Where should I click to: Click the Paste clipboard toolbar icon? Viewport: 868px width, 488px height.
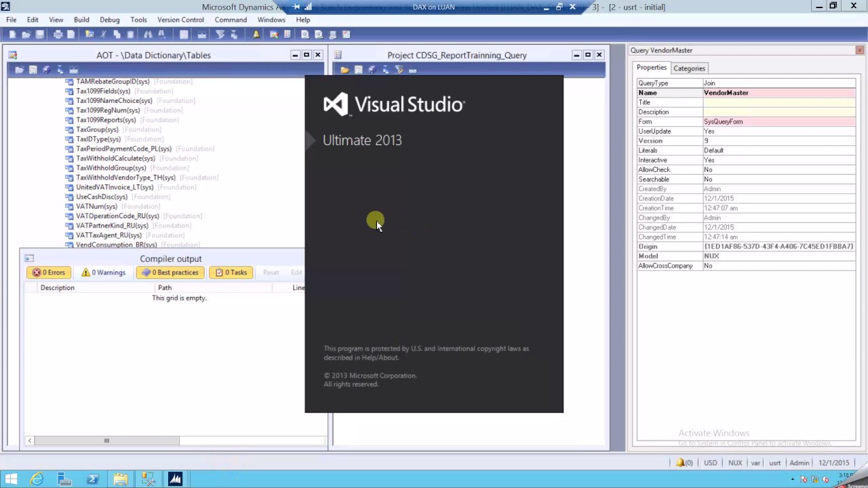[130, 35]
